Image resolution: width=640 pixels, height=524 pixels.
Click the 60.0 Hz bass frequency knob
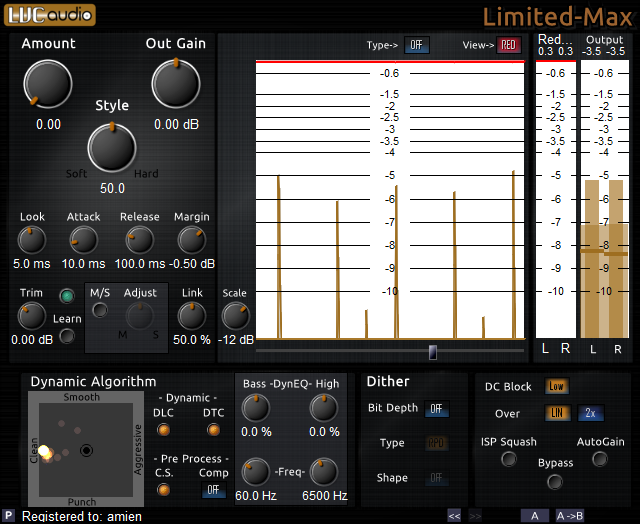click(256, 472)
